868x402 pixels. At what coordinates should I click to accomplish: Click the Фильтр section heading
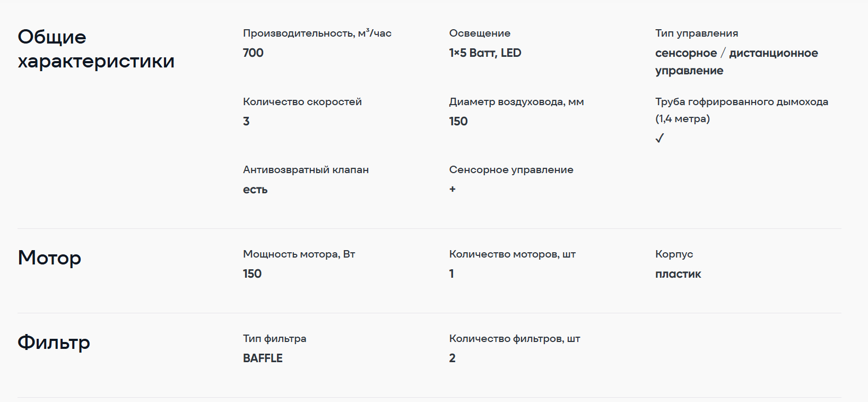click(x=54, y=342)
